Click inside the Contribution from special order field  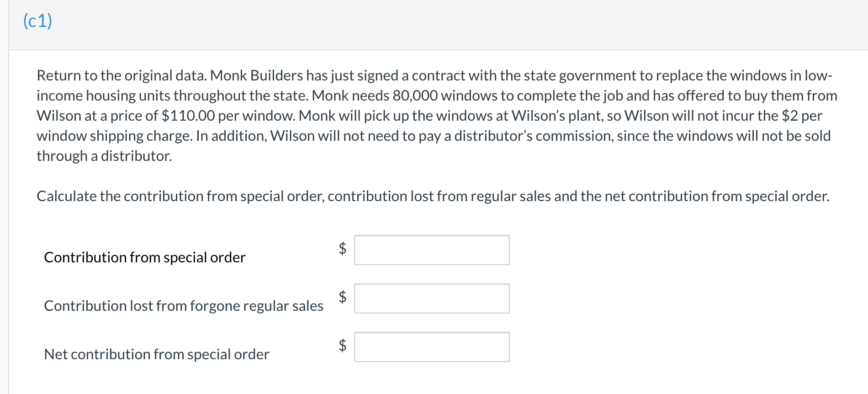click(x=431, y=250)
